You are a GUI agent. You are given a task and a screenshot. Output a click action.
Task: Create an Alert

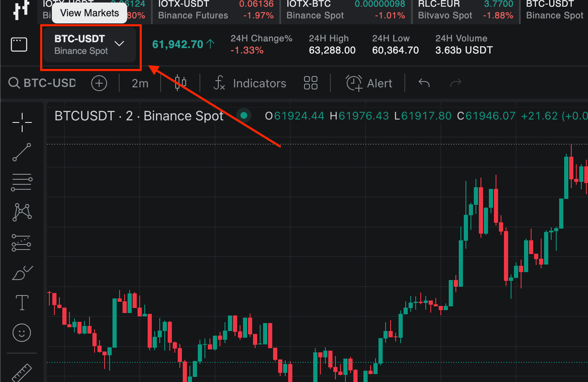[369, 83]
